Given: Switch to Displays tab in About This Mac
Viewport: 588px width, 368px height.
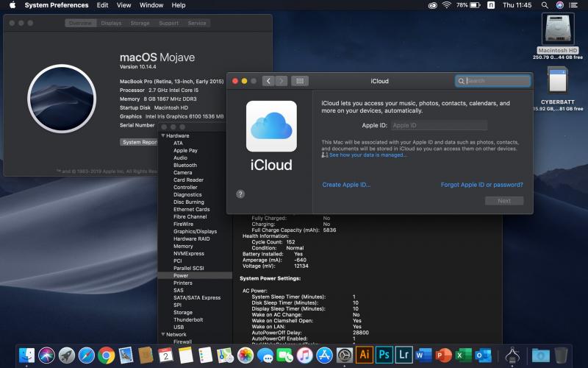Looking at the screenshot, I should (x=111, y=23).
